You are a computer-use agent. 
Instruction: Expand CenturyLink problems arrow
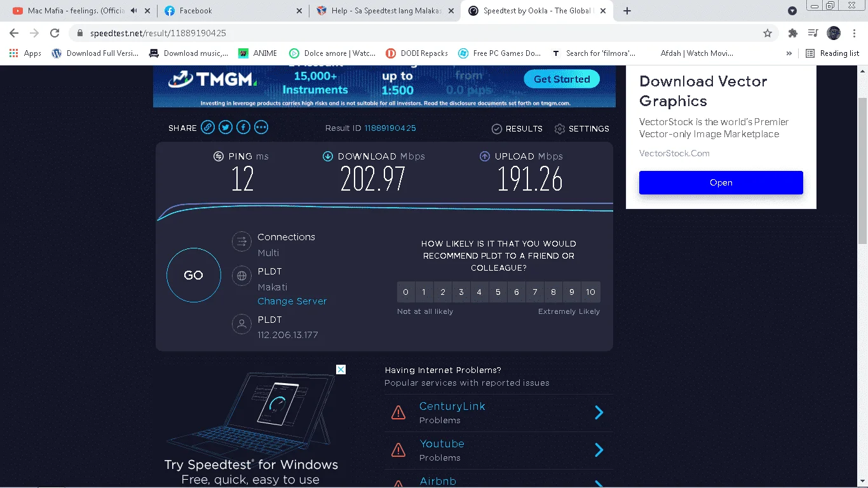599,413
